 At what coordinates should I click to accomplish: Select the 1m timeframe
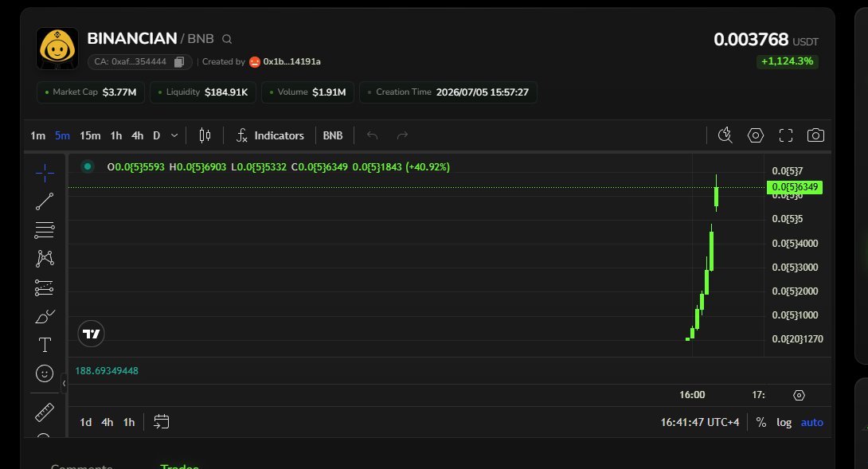37,135
